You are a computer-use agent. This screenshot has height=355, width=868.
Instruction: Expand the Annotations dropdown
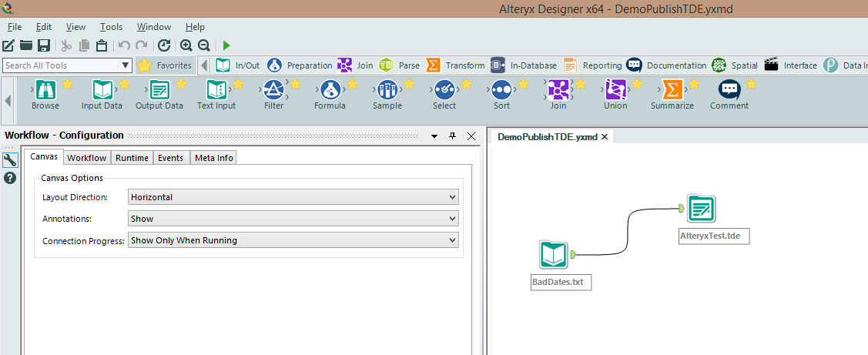[293, 219]
